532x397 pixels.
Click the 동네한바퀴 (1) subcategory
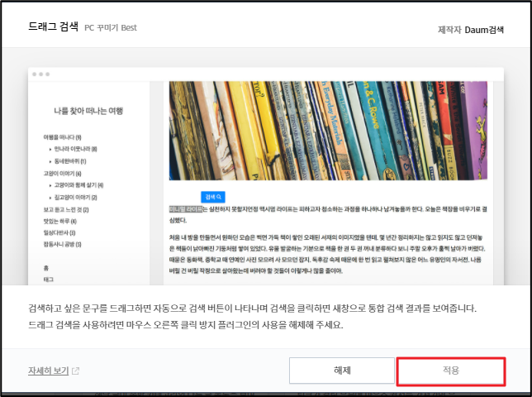70,161
